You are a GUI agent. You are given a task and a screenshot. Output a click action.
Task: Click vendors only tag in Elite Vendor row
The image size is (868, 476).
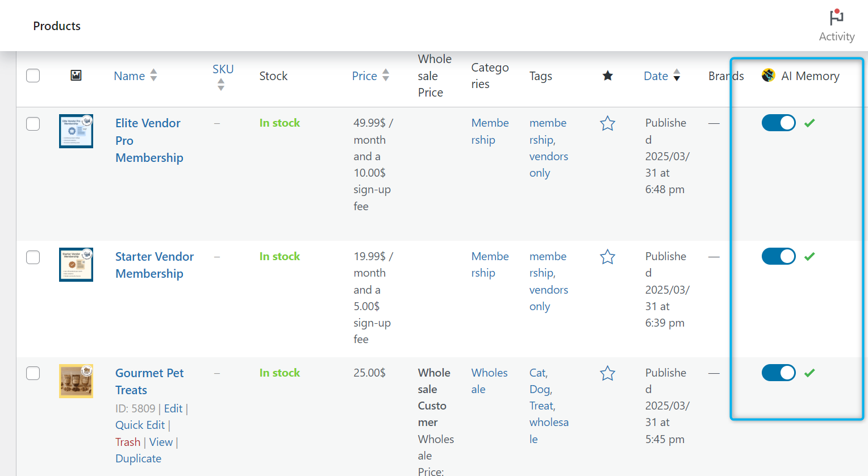(x=549, y=165)
